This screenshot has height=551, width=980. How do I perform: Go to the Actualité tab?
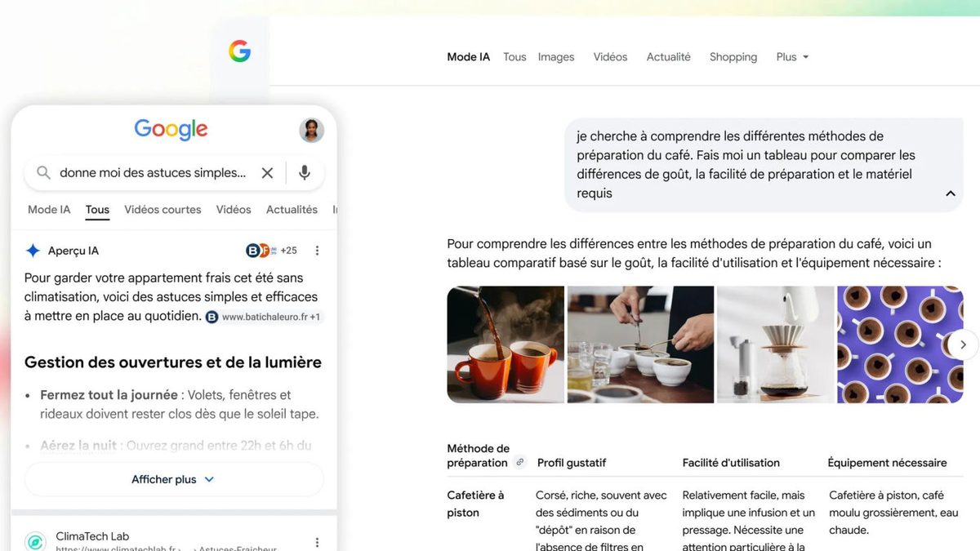669,57
